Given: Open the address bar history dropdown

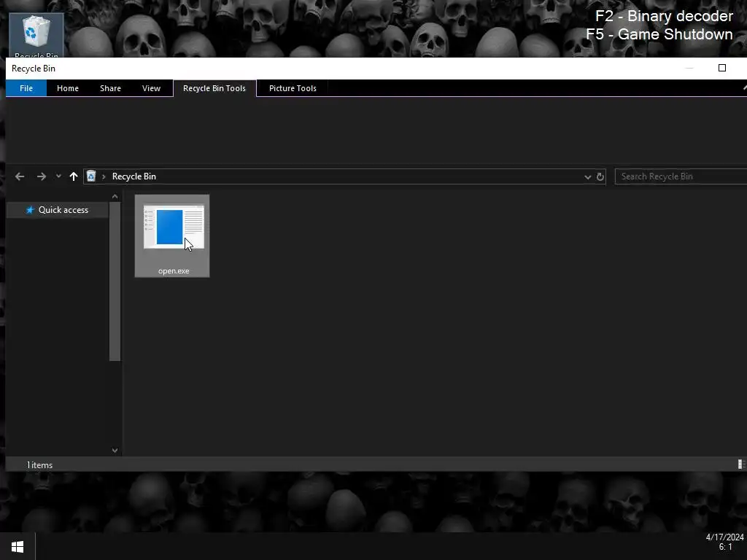Looking at the screenshot, I should (x=587, y=177).
